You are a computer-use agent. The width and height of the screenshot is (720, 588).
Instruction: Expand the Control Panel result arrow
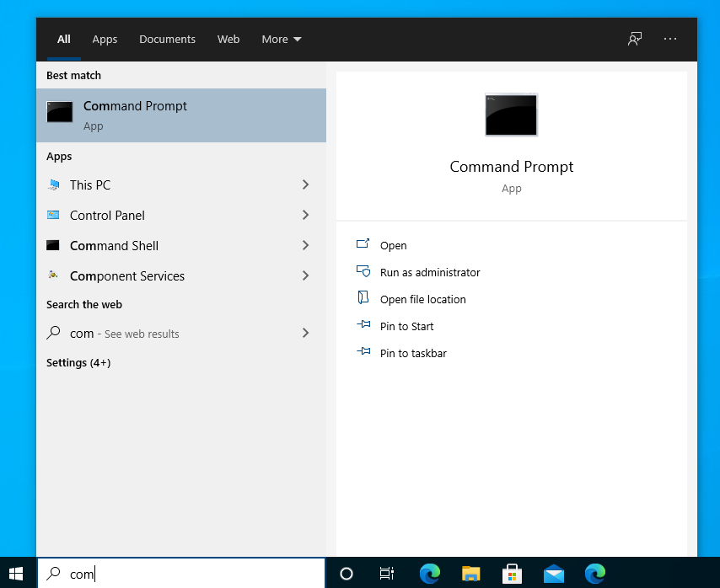tap(305, 215)
